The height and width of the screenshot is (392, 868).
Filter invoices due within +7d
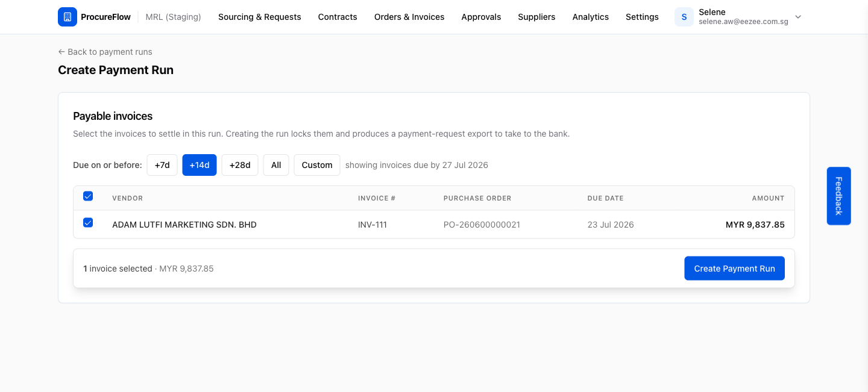pyautogui.click(x=162, y=165)
